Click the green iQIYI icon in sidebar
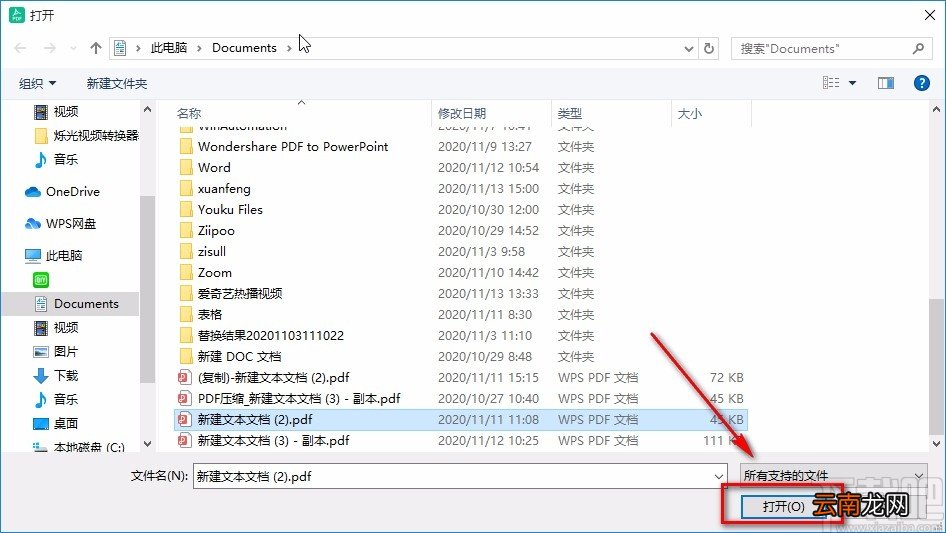 pos(40,279)
